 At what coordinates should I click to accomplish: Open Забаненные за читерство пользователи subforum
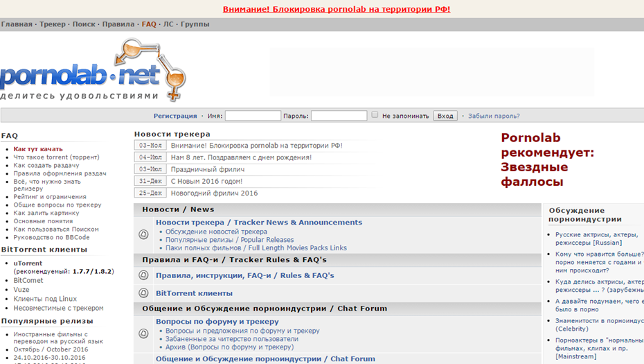point(232,339)
